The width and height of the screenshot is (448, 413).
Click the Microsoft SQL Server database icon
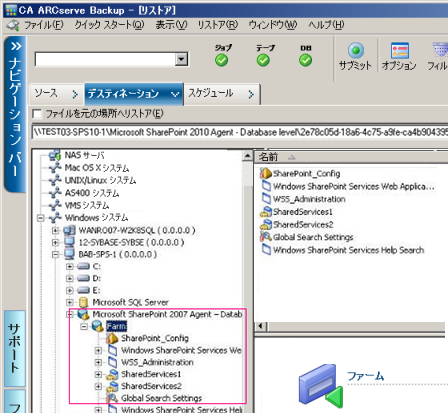(x=83, y=302)
